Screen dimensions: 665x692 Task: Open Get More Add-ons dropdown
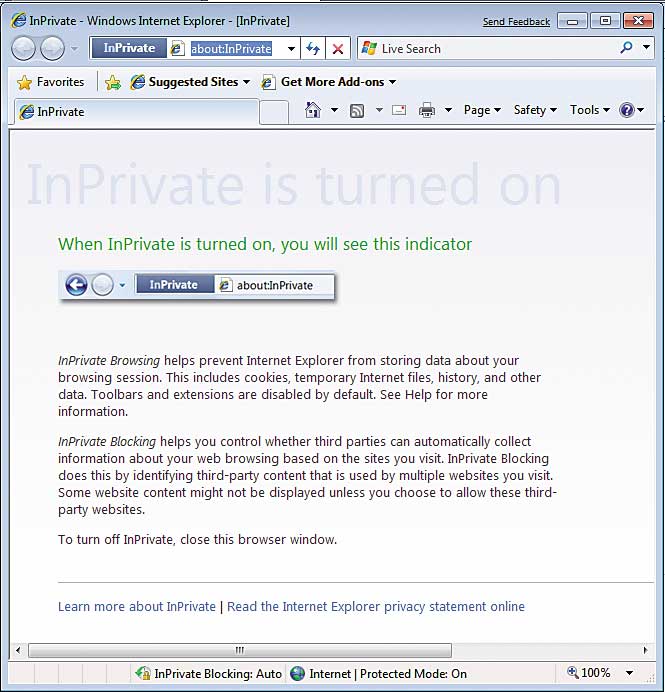(329, 82)
